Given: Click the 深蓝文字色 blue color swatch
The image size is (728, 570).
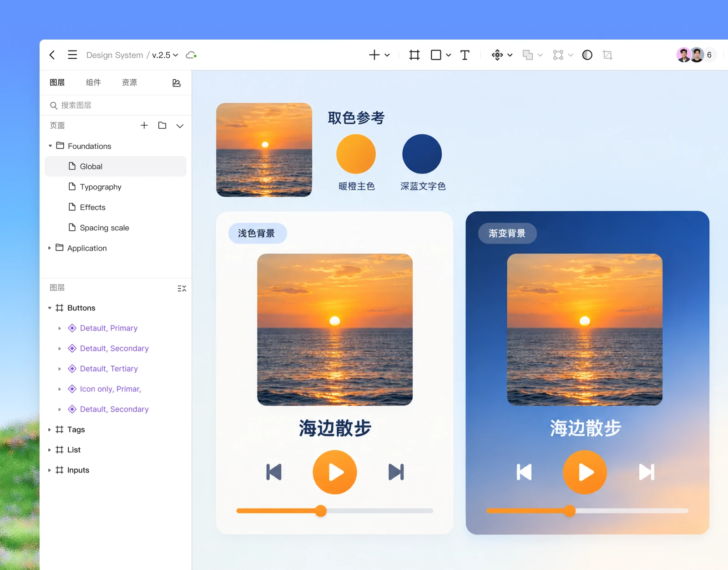Looking at the screenshot, I should [422, 154].
